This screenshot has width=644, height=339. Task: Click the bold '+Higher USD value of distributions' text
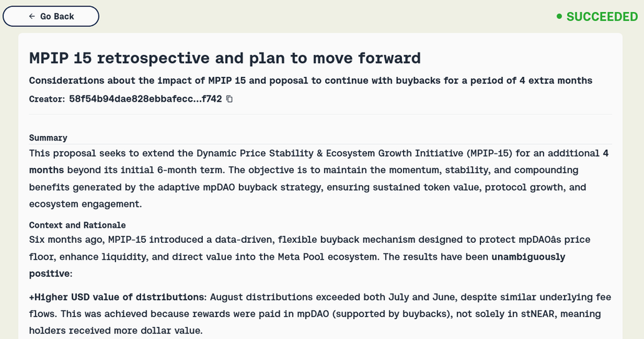tap(116, 297)
